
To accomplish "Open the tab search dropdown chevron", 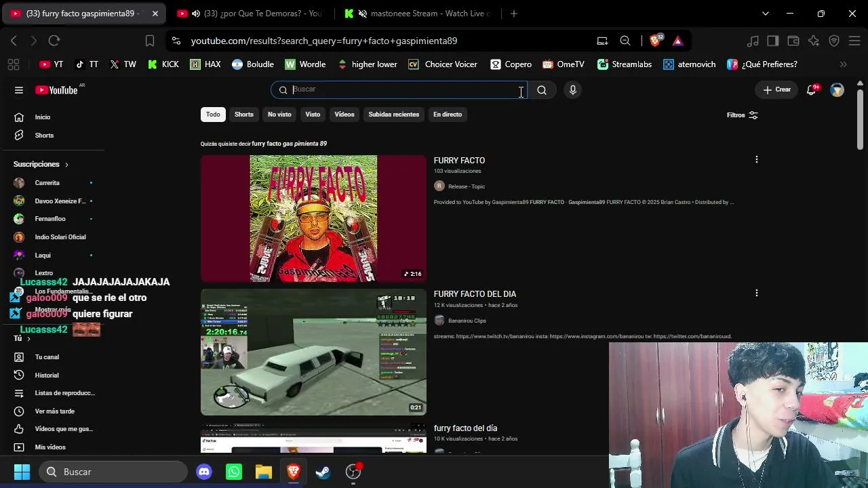I will point(766,14).
